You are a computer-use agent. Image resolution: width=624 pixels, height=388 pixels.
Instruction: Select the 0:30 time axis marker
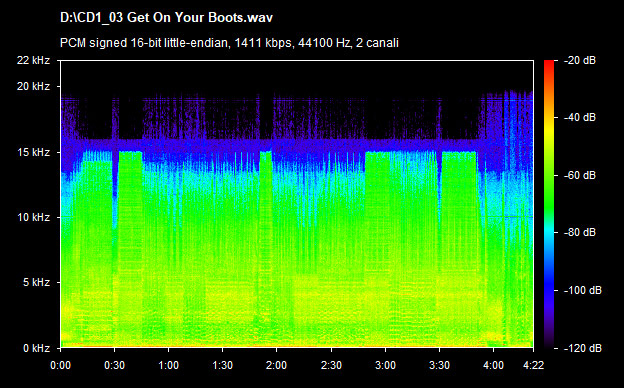(114, 365)
